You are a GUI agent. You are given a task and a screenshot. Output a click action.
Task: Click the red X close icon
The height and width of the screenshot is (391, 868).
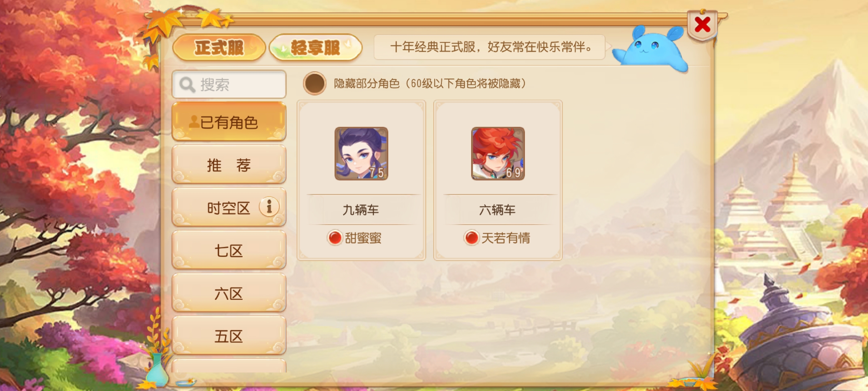coord(702,25)
